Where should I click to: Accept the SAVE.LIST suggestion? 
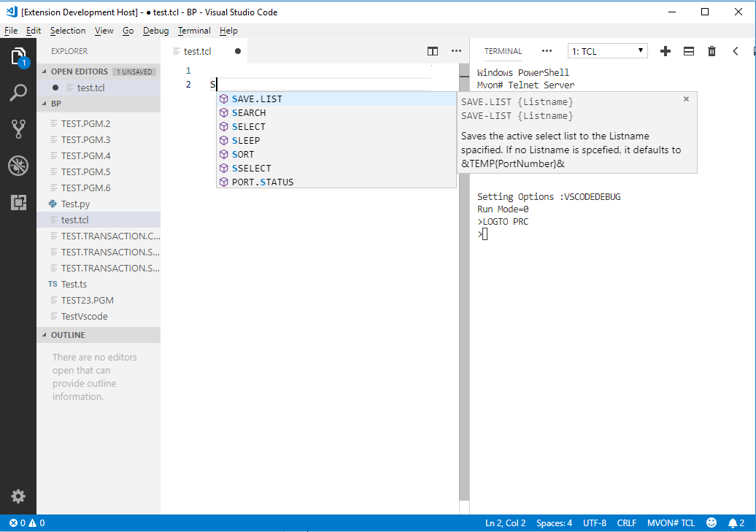[x=336, y=99]
